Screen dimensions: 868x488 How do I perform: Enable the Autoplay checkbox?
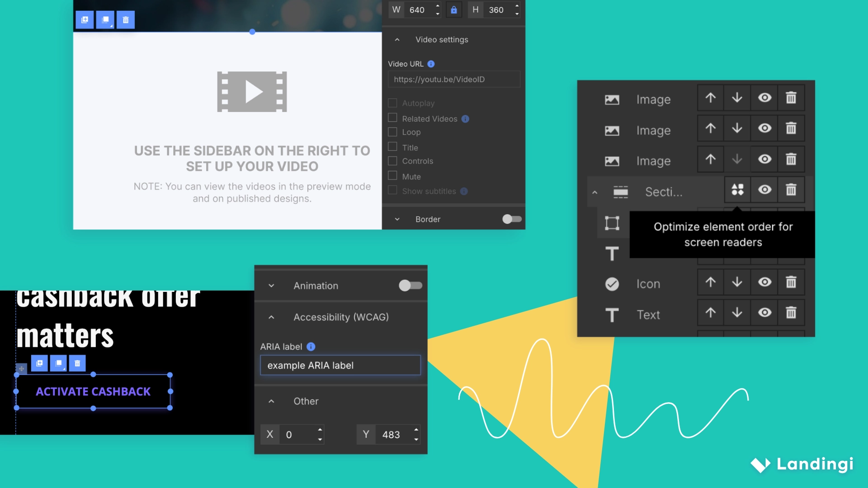(x=392, y=103)
